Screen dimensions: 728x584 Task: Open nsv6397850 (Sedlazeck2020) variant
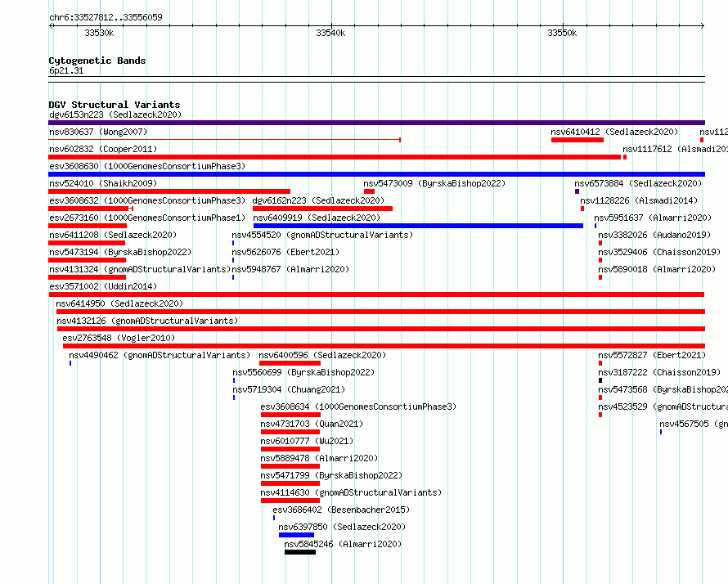pyautogui.click(x=342, y=527)
